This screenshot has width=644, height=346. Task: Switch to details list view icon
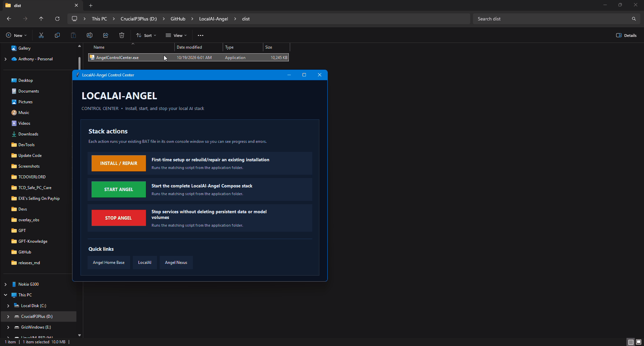click(x=631, y=342)
